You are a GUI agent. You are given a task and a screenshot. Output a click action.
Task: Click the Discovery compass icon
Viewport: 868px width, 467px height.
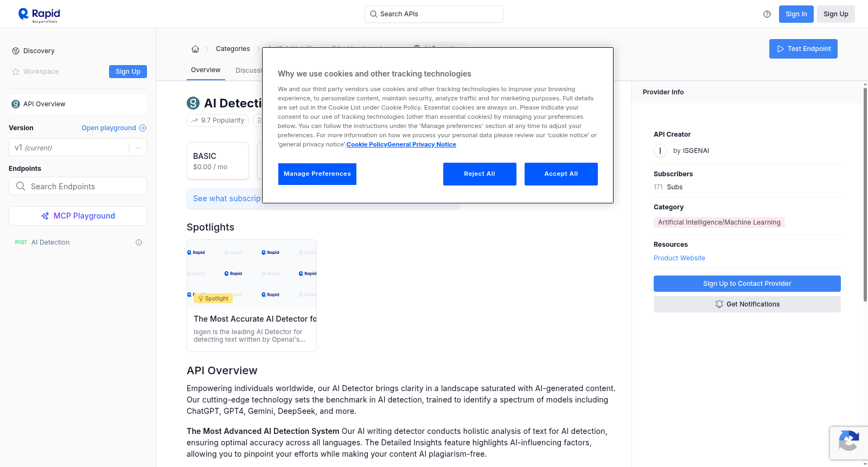(x=16, y=51)
